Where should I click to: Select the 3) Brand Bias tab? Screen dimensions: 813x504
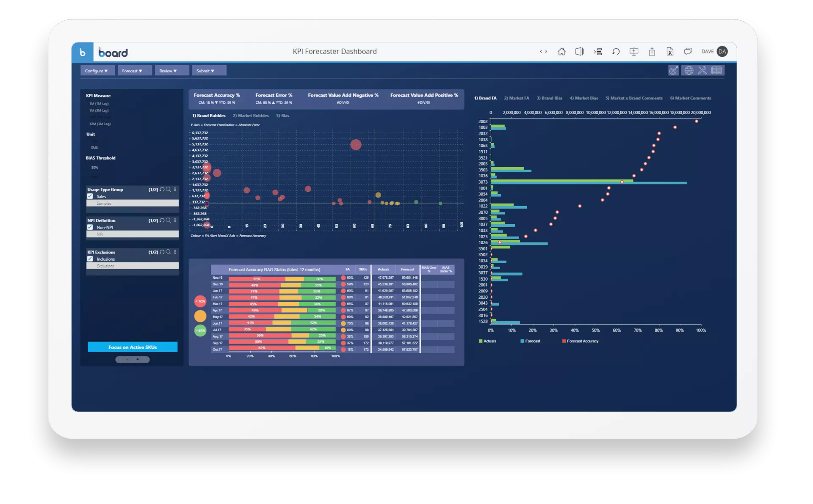(x=550, y=98)
